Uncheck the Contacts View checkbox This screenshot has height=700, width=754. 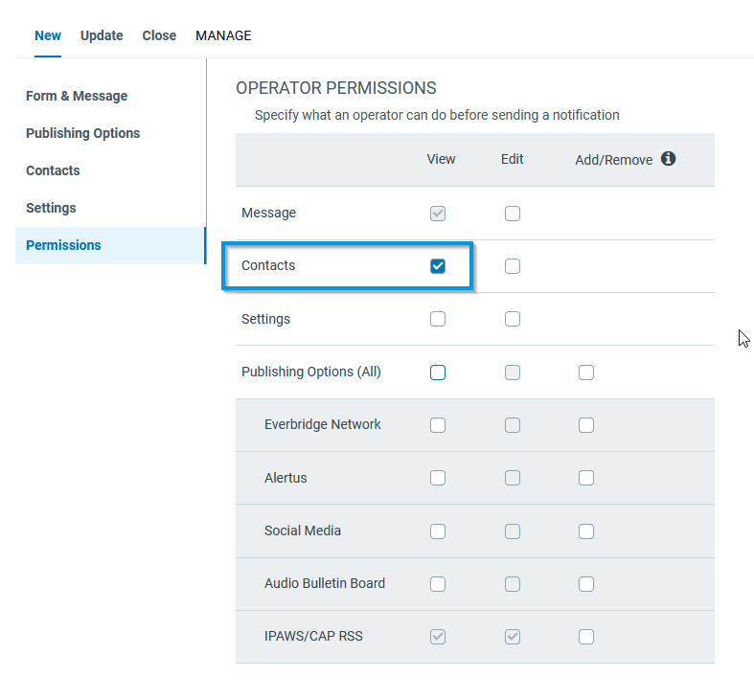pos(438,266)
